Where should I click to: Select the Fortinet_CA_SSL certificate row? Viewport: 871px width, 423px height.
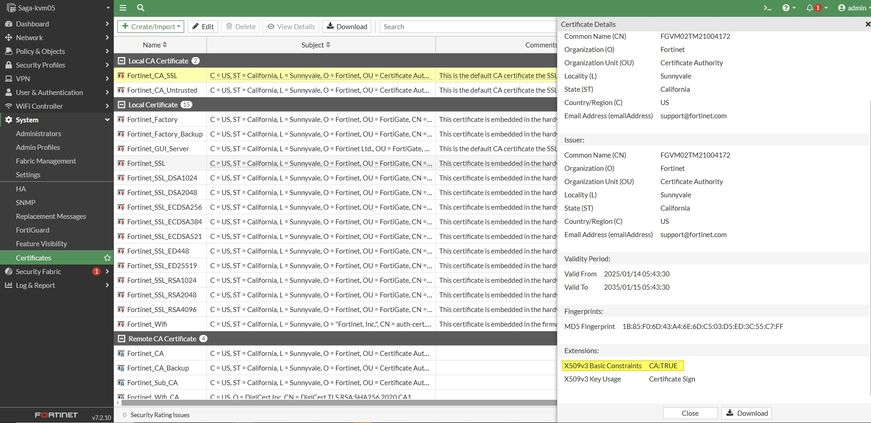point(336,75)
